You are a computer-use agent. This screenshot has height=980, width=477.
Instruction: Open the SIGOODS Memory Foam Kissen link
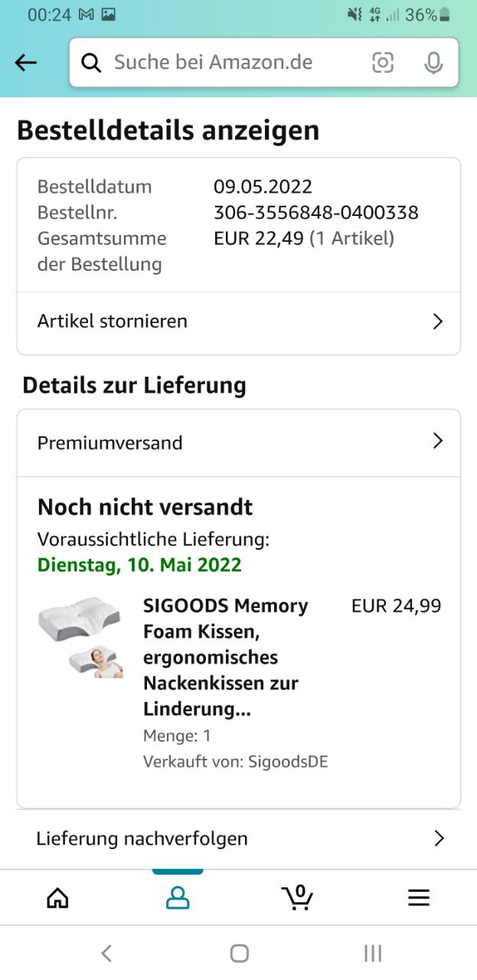pyautogui.click(x=226, y=657)
